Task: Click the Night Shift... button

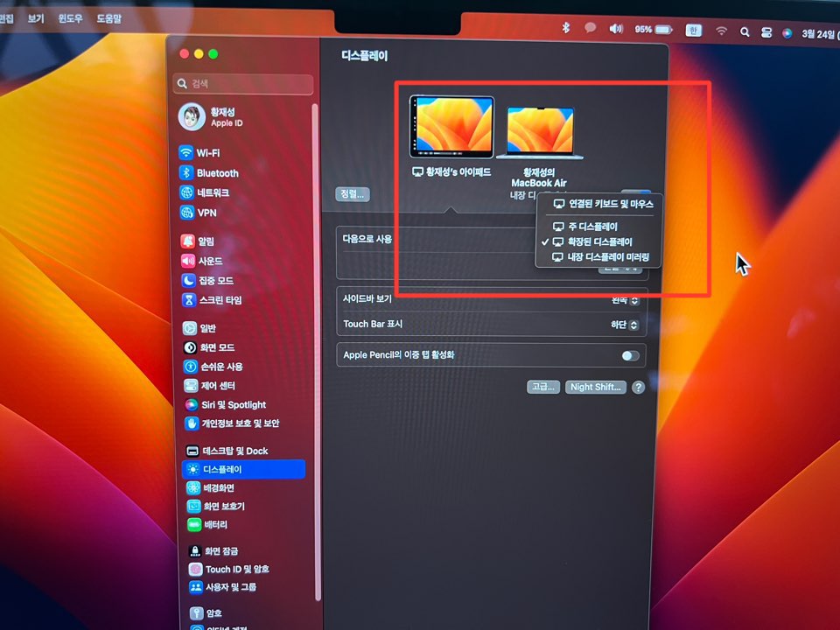Action: (x=595, y=388)
